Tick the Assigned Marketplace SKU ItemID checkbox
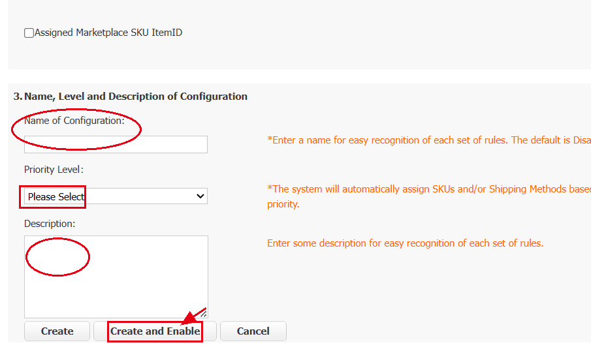 [29, 33]
